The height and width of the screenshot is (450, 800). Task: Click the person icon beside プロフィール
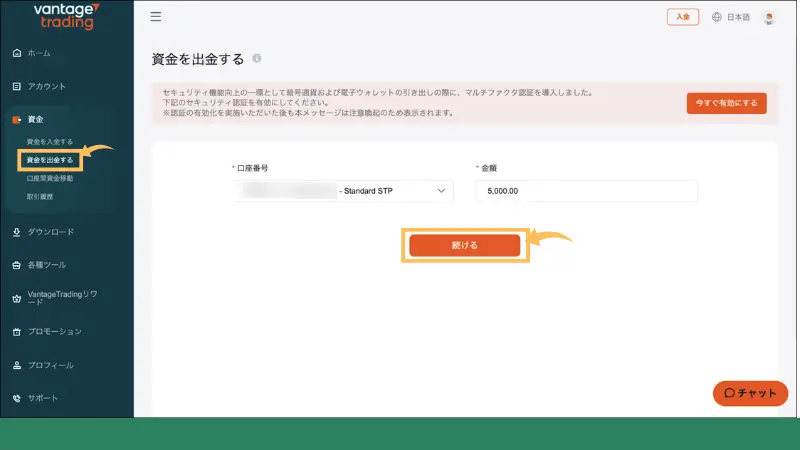click(17, 365)
